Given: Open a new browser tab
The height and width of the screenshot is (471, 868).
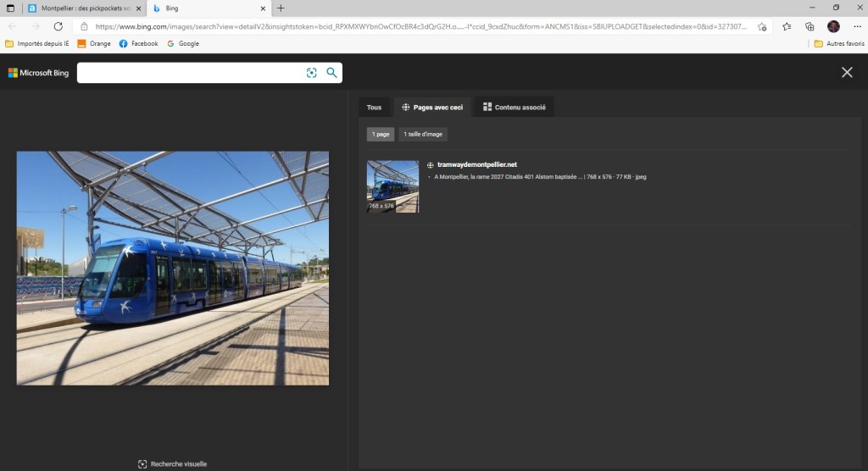Looking at the screenshot, I should [x=281, y=8].
